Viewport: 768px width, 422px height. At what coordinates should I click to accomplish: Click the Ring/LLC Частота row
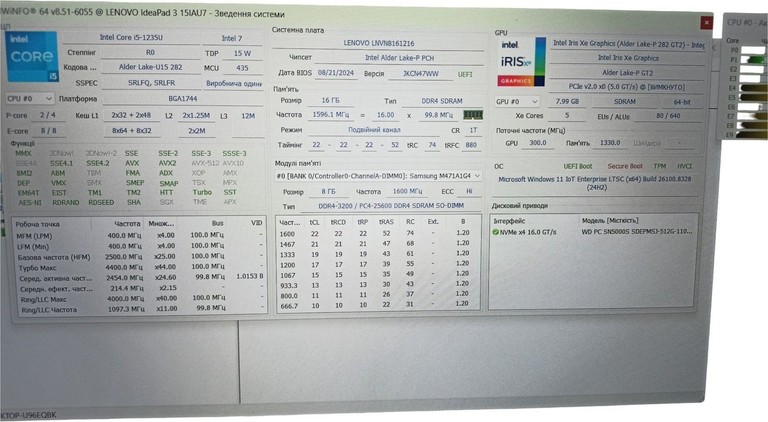pos(140,309)
